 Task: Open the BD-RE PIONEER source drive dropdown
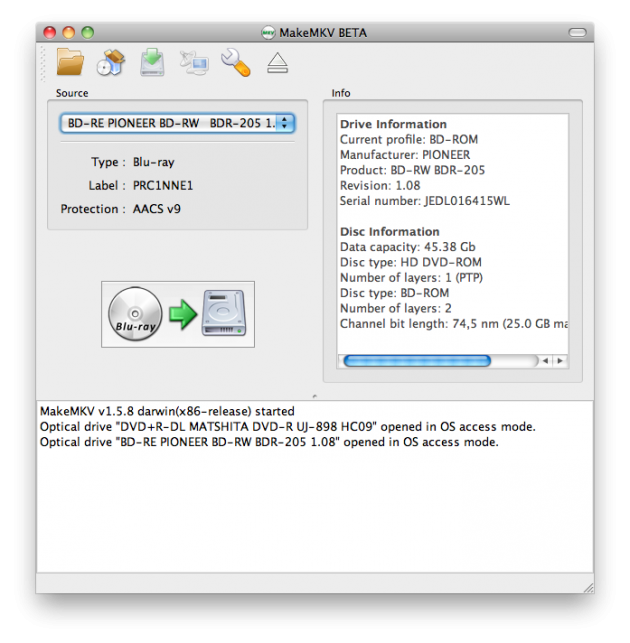[x=176, y=123]
